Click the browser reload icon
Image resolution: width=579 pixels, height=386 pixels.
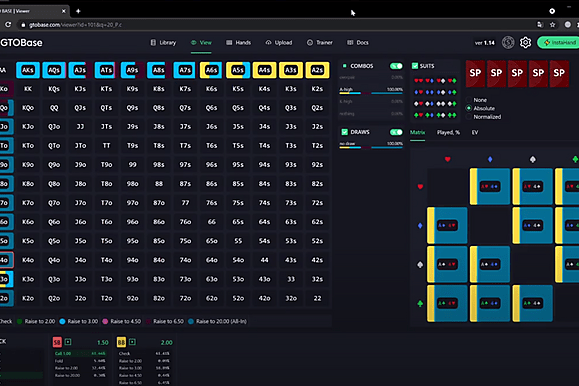pyautogui.click(x=8, y=25)
